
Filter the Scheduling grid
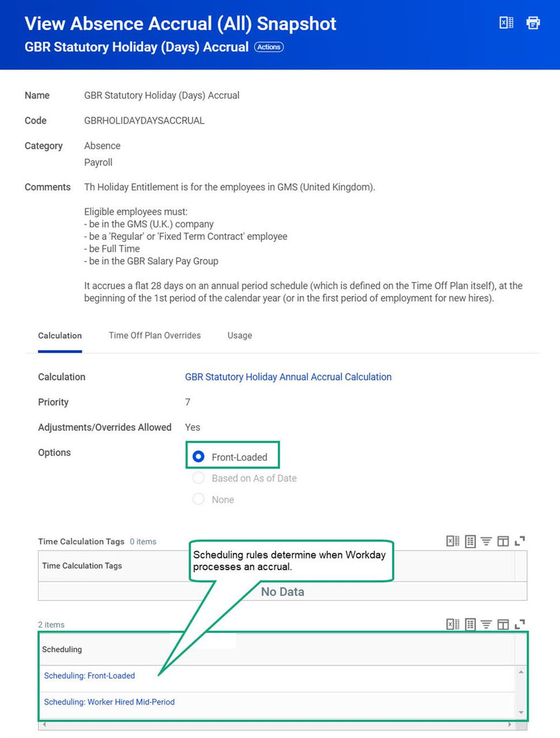tap(487, 624)
